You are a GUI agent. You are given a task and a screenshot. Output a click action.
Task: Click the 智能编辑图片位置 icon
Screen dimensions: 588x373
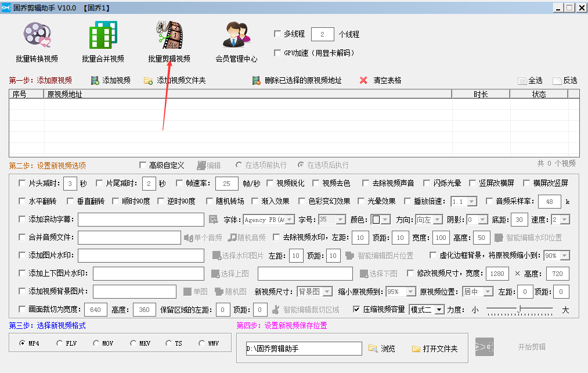[349, 256]
